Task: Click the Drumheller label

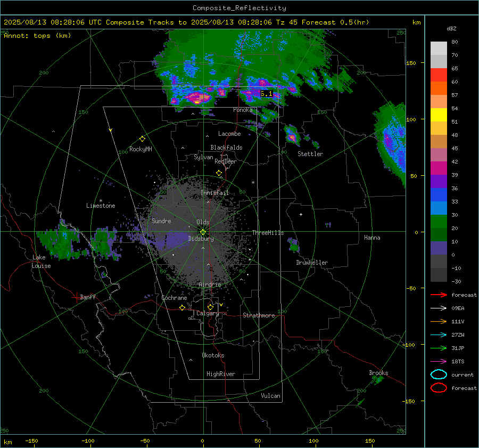Action: (x=312, y=263)
